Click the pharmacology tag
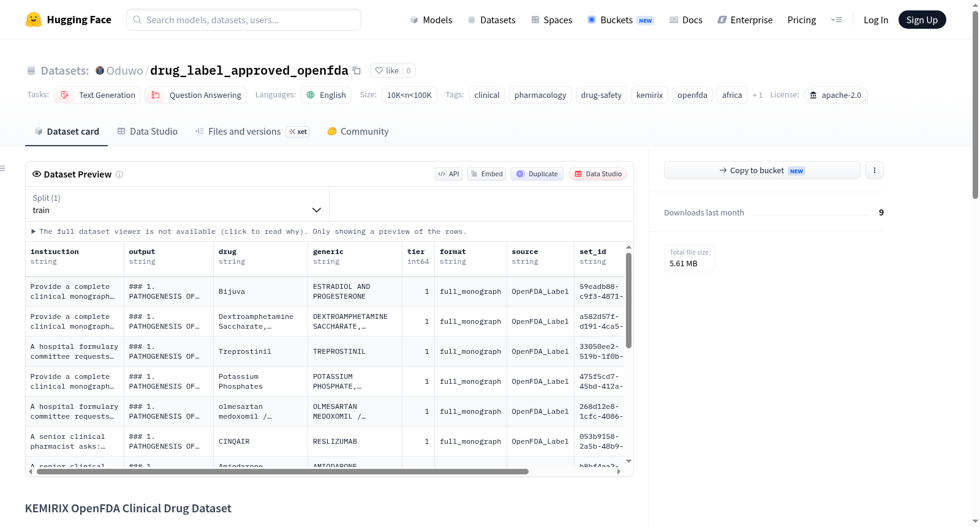The image size is (980, 527). pos(540,95)
